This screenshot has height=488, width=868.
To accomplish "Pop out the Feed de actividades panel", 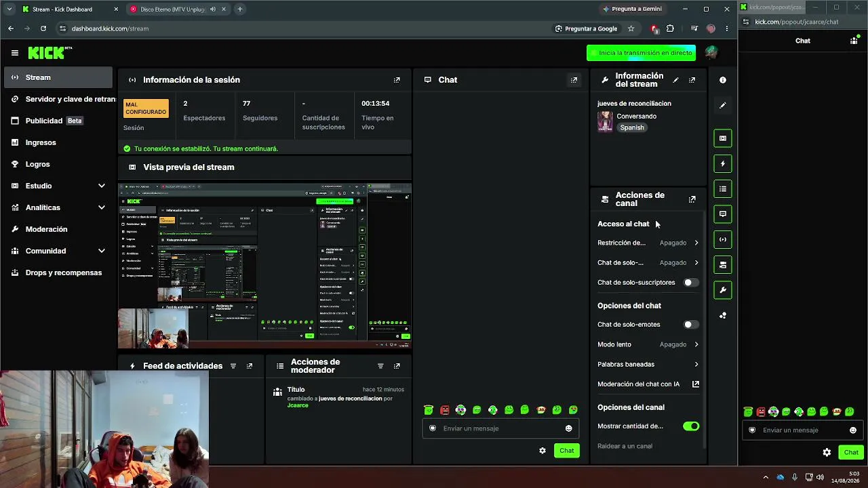I will coord(250,366).
